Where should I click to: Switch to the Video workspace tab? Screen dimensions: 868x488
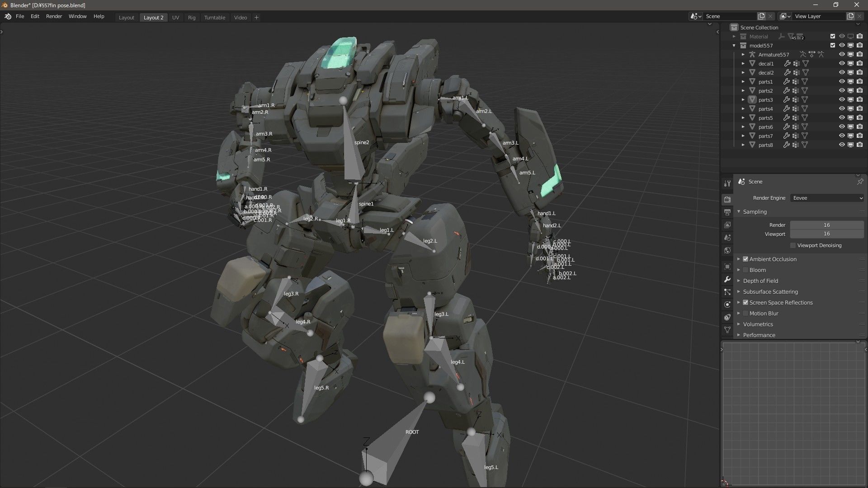point(241,18)
